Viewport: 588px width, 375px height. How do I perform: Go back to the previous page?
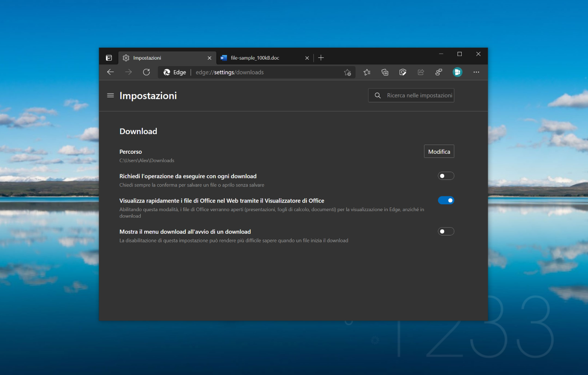(110, 72)
